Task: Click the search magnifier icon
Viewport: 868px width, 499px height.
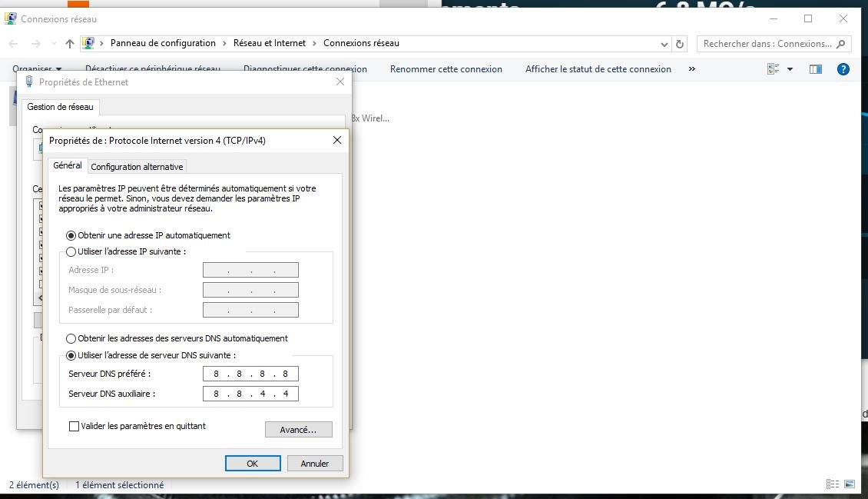Action: (x=841, y=44)
